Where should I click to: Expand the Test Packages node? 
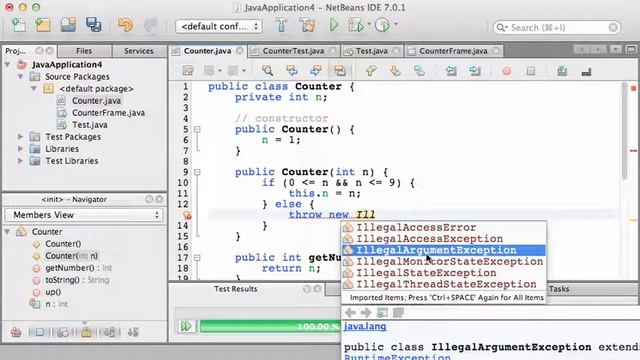pyautogui.click(x=20, y=137)
